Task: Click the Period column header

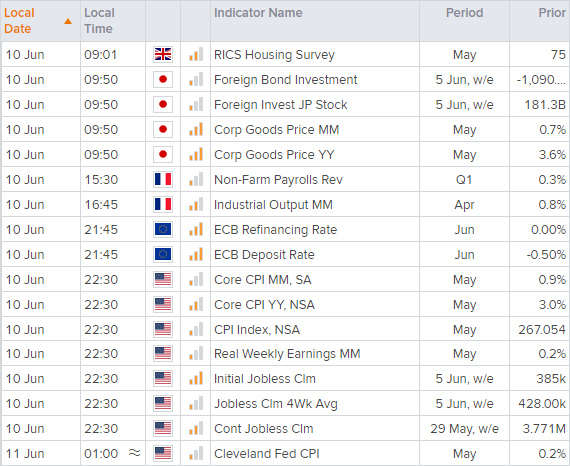Action: pyautogui.click(x=464, y=13)
